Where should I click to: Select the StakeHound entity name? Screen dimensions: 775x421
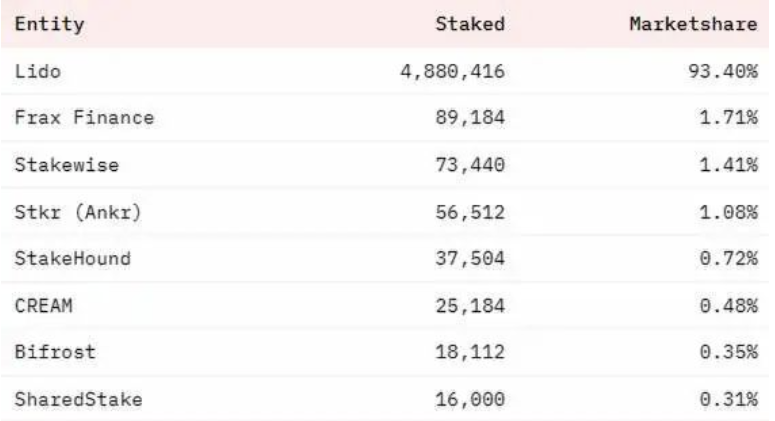tap(73, 258)
